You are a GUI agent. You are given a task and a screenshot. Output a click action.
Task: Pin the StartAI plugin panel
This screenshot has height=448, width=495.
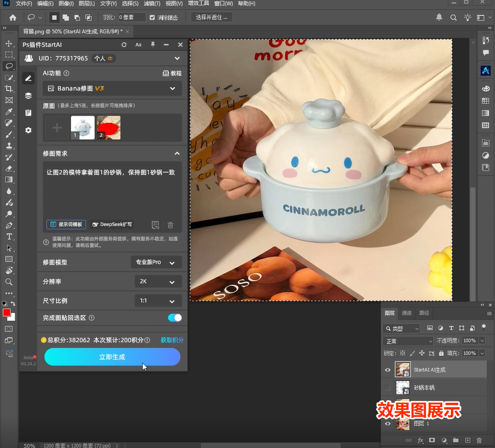tap(153, 45)
